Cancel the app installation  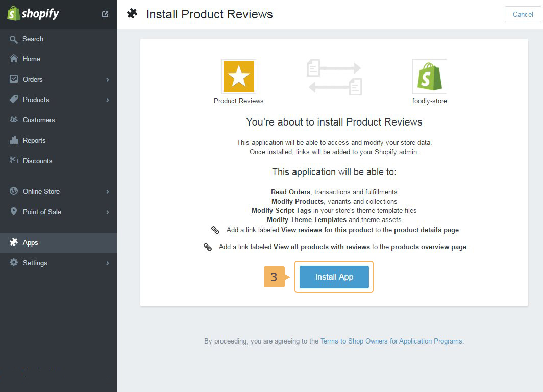[523, 14]
